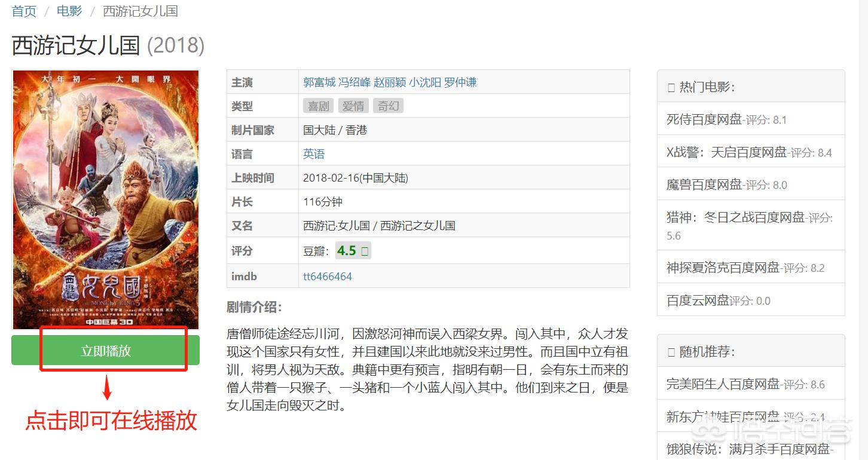Click the plot summary paragraph text
The image size is (868, 460).
(x=427, y=370)
